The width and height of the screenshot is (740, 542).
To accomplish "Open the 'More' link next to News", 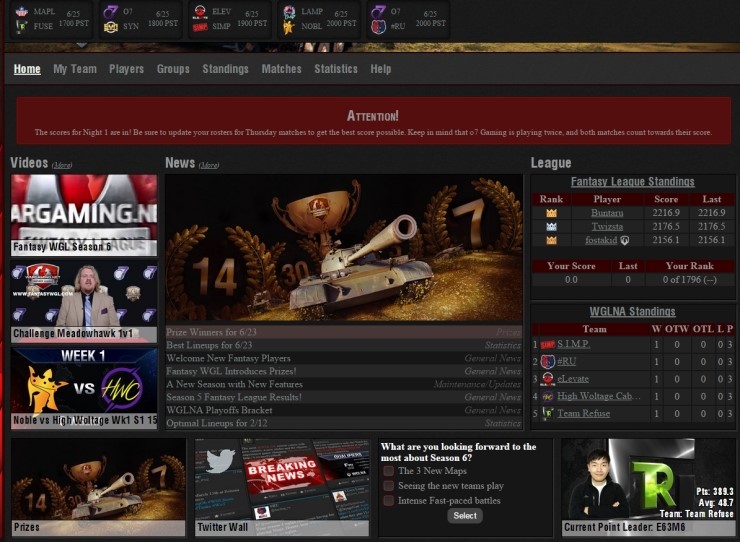I will (x=209, y=165).
